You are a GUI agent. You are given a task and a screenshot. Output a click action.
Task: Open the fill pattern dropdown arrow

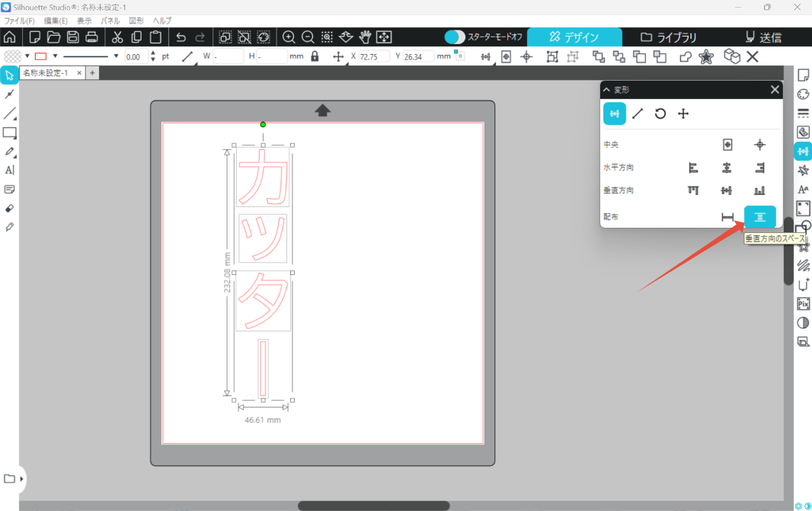tap(27, 56)
